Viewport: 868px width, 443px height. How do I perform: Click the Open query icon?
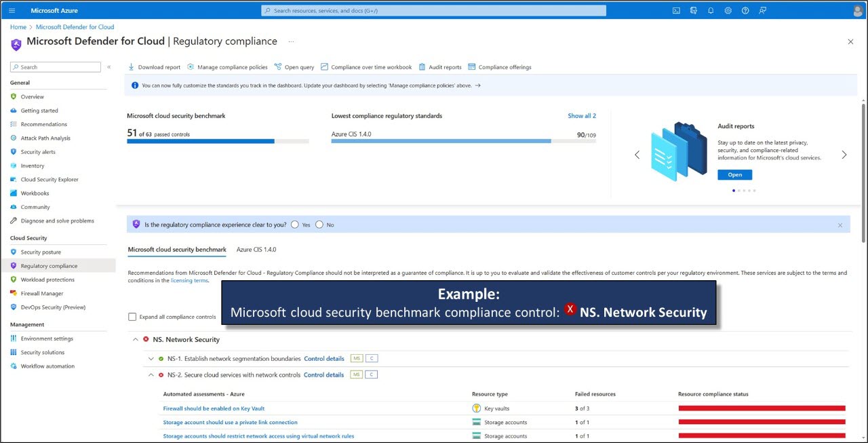click(x=278, y=67)
